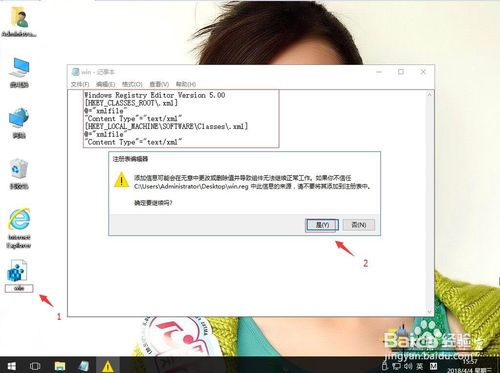Open the 格式(O) menu in Notepad
This screenshot has width=500, height=373.
(x=132, y=84)
